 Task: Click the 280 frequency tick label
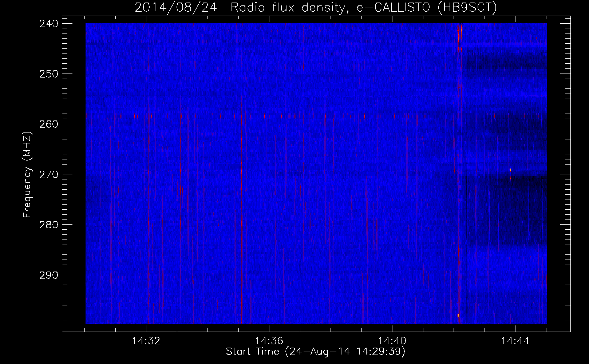[48, 225]
